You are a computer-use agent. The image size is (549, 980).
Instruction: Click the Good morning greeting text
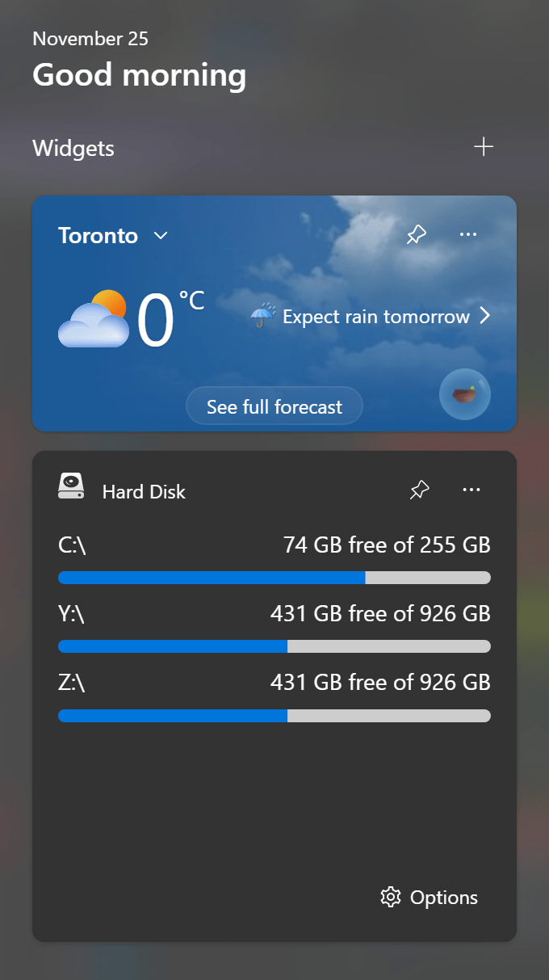[139, 75]
